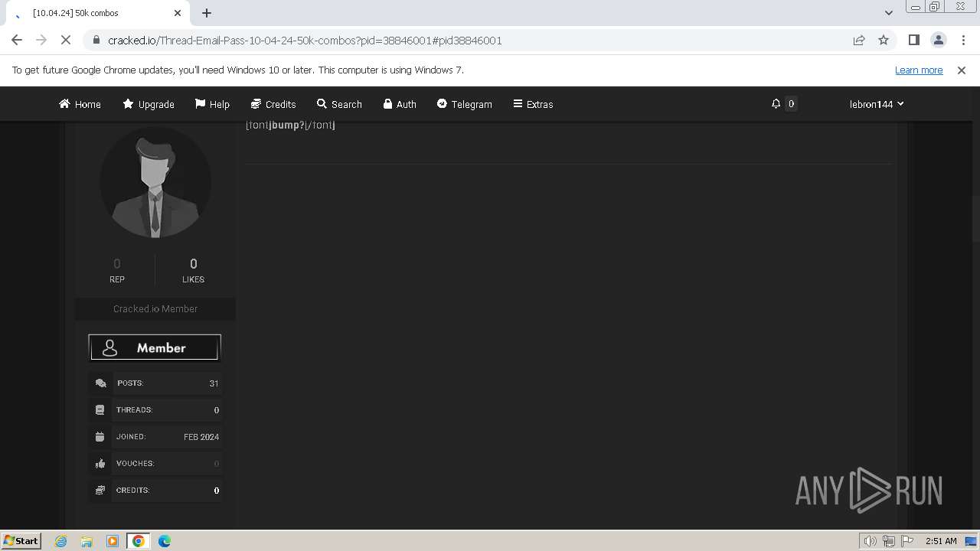Screen dimensions: 980x551
Task: Click the POSTS stat row
Action: (x=155, y=383)
